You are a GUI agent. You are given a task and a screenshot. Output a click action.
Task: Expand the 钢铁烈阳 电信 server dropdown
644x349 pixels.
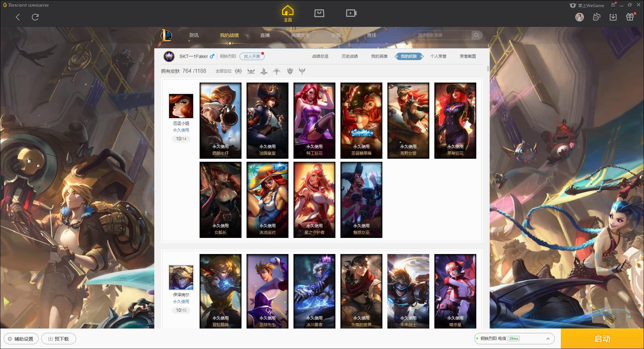(x=514, y=339)
